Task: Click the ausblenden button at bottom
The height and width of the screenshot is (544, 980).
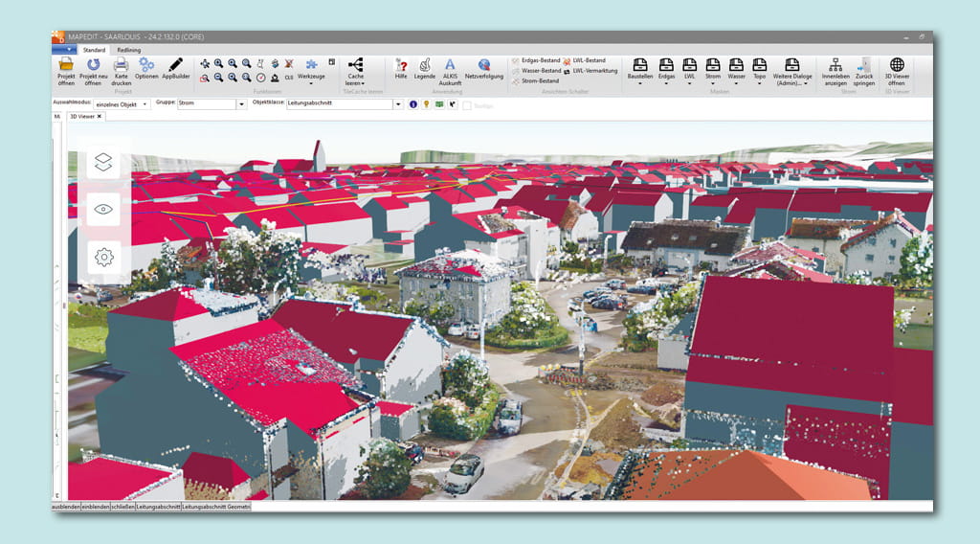Action: pyautogui.click(x=66, y=506)
